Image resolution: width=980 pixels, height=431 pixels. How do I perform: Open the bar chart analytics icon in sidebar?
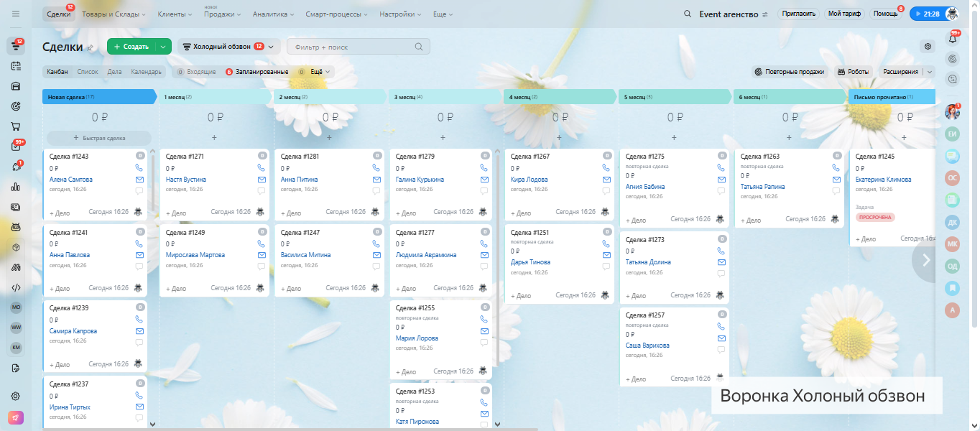click(16, 187)
